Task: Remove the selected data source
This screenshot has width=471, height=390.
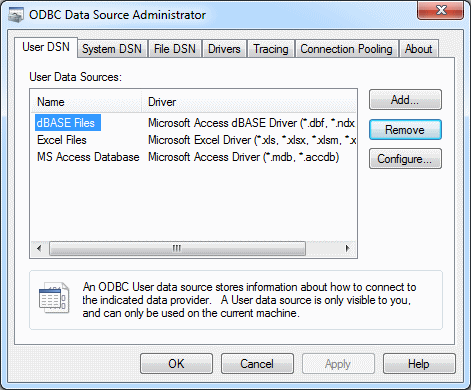Action: [x=405, y=130]
